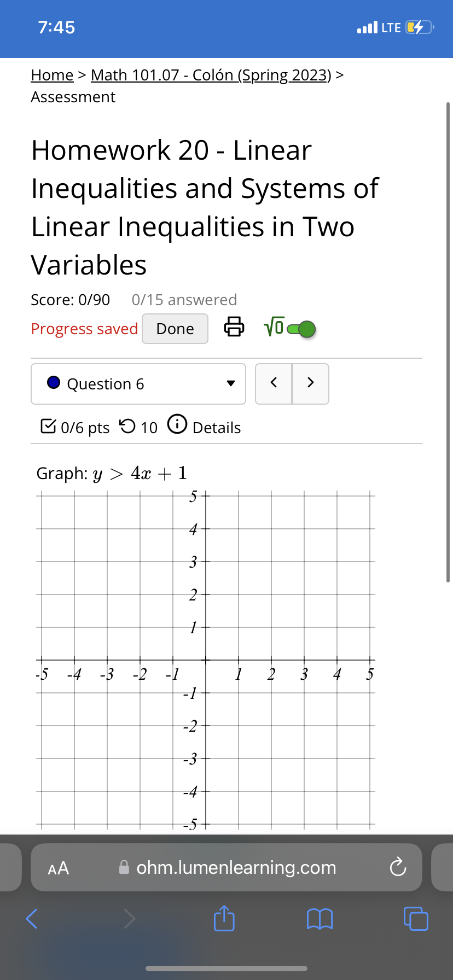Open the AA reader text size menu
The width and height of the screenshot is (453, 980).
pos(59,868)
